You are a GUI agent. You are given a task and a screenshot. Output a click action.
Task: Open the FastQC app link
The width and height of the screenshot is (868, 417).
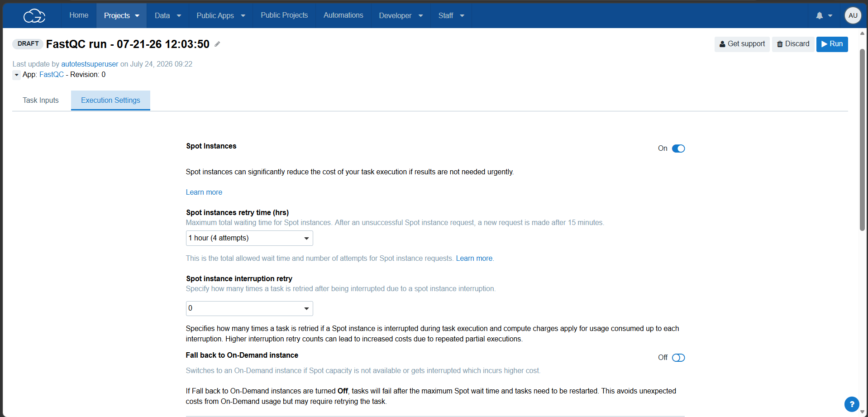pyautogui.click(x=52, y=75)
